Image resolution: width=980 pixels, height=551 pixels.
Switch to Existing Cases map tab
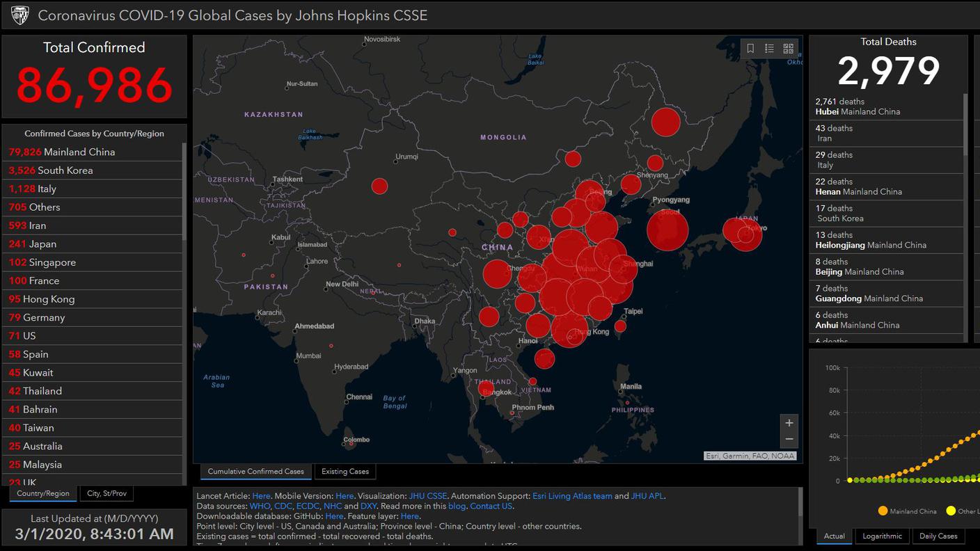tap(345, 472)
